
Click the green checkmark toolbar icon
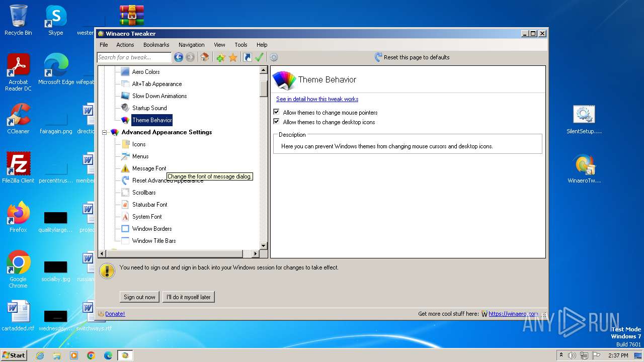(x=259, y=57)
